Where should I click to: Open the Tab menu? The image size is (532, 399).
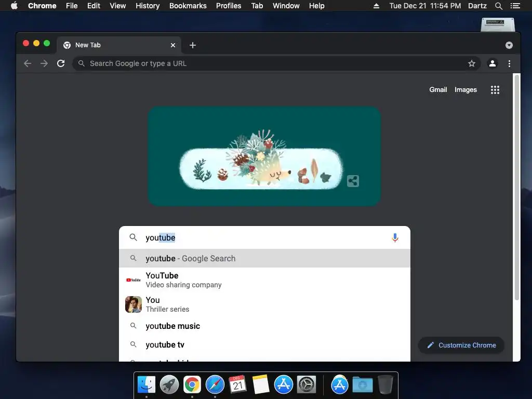[257, 6]
